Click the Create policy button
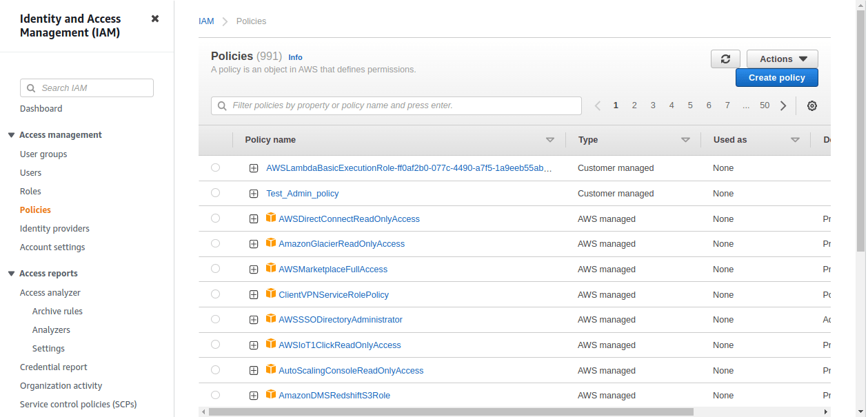 pyautogui.click(x=777, y=78)
